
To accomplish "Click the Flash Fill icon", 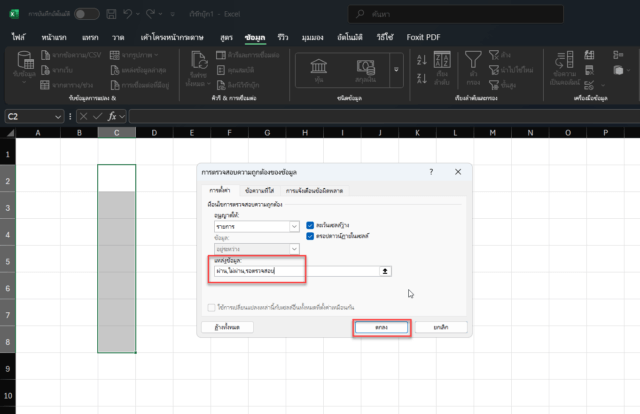I will pos(589,55).
